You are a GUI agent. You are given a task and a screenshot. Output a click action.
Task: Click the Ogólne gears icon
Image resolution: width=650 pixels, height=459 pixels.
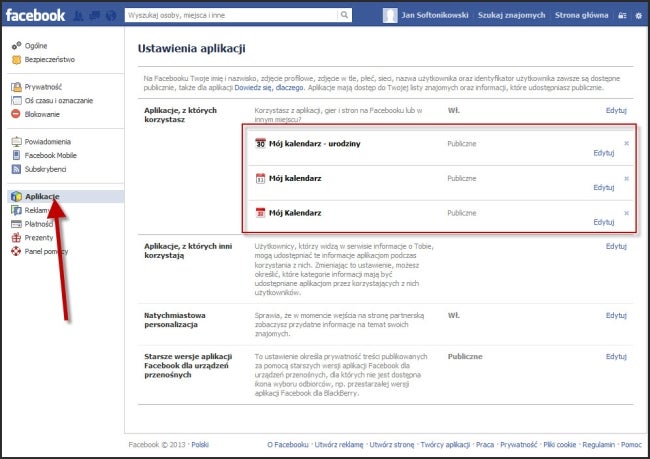coord(16,46)
